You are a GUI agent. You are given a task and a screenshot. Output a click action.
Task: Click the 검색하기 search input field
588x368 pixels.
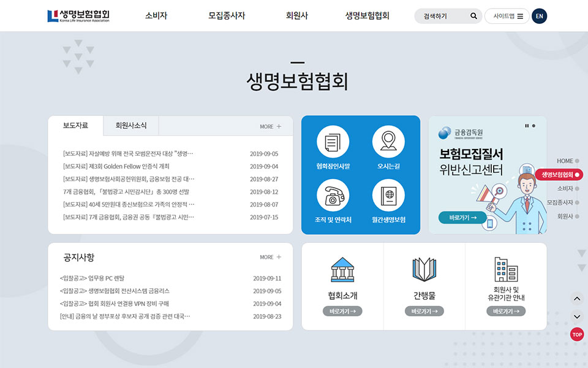442,17
